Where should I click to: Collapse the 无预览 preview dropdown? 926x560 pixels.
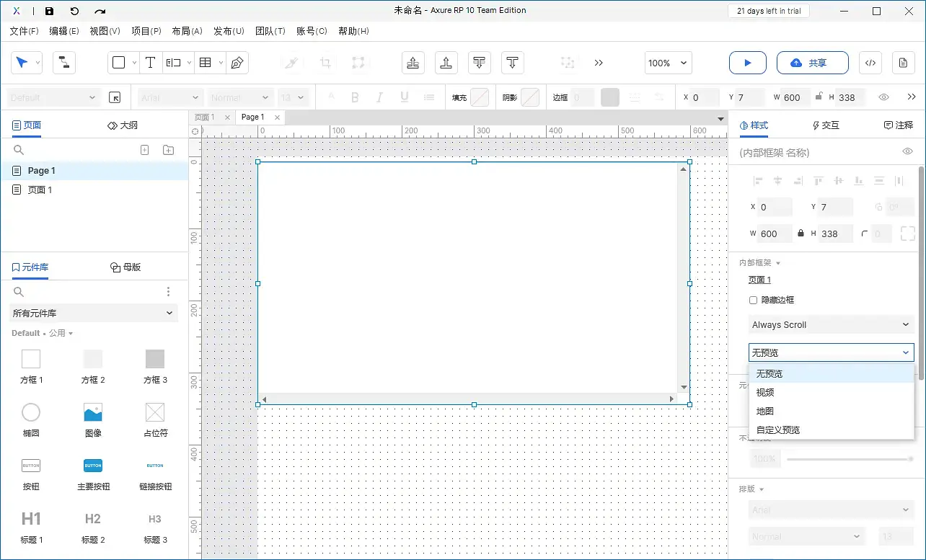831,352
